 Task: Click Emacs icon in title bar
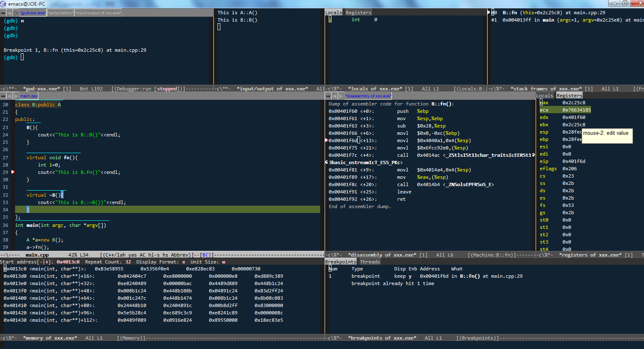[3, 4]
